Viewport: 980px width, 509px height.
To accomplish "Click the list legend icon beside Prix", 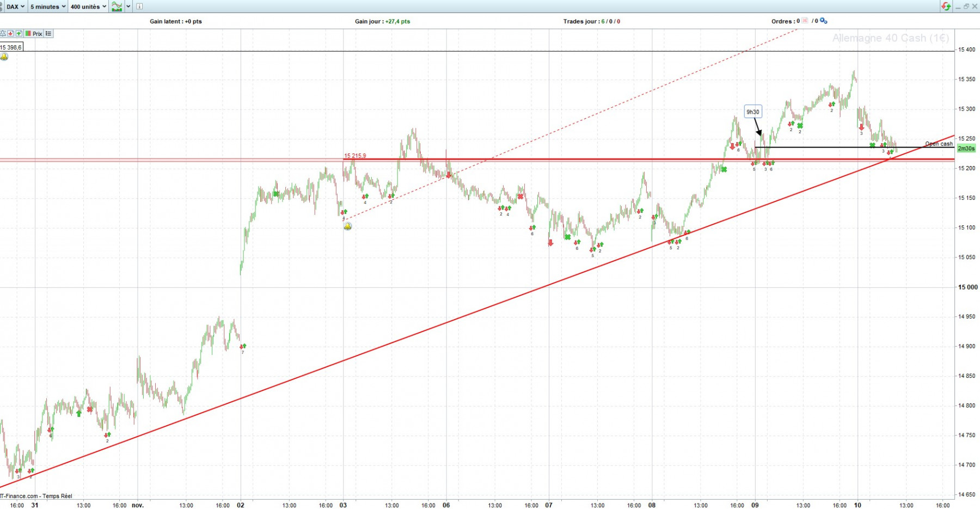I will click(48, 34).
